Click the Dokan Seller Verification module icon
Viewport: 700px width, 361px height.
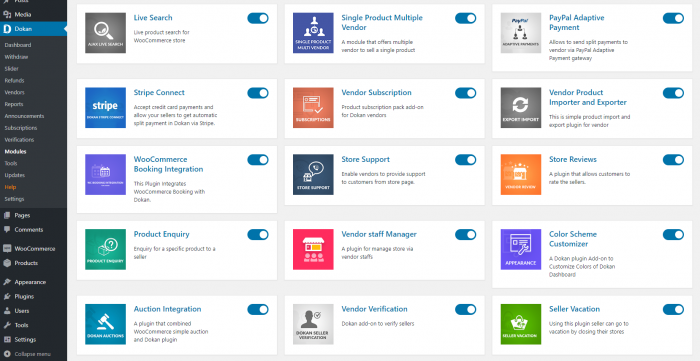pos(313,324)
